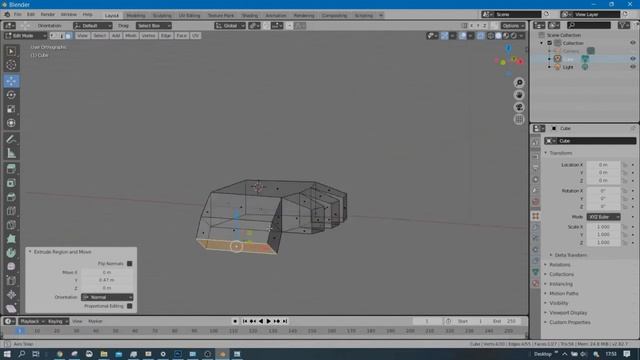Click the Move Y value field
The width and height of the screenshot is (640, 360).
click(x=107, y=280)
